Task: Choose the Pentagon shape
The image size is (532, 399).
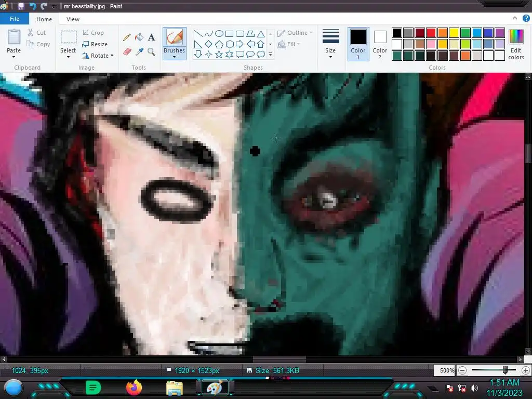Action: coord(219,44)
